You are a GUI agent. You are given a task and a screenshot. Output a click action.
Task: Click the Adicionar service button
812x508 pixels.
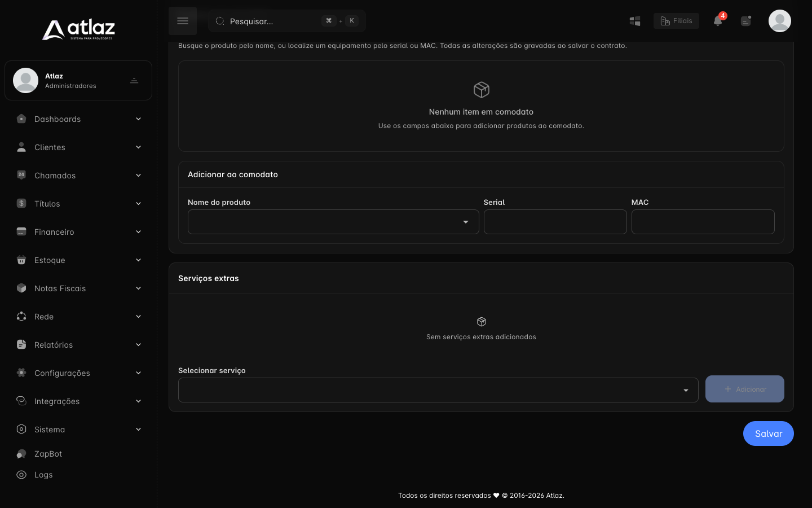click(745, 389)
